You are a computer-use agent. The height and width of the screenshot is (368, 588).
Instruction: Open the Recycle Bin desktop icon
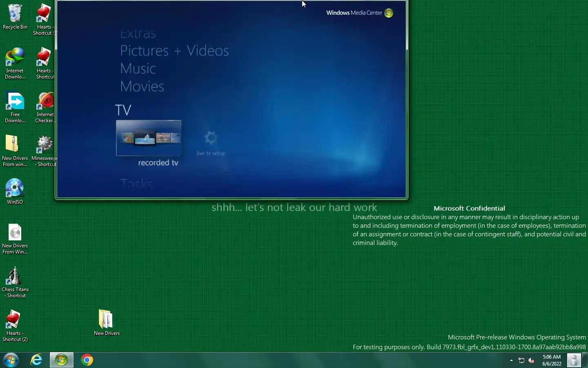(x=15, y=17)
